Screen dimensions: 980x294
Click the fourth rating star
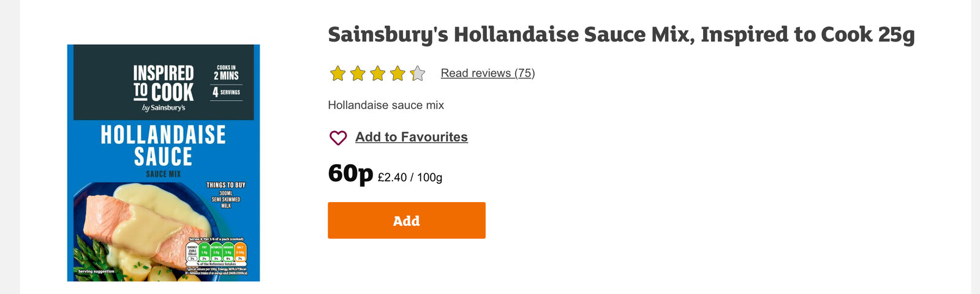[398, 74]
